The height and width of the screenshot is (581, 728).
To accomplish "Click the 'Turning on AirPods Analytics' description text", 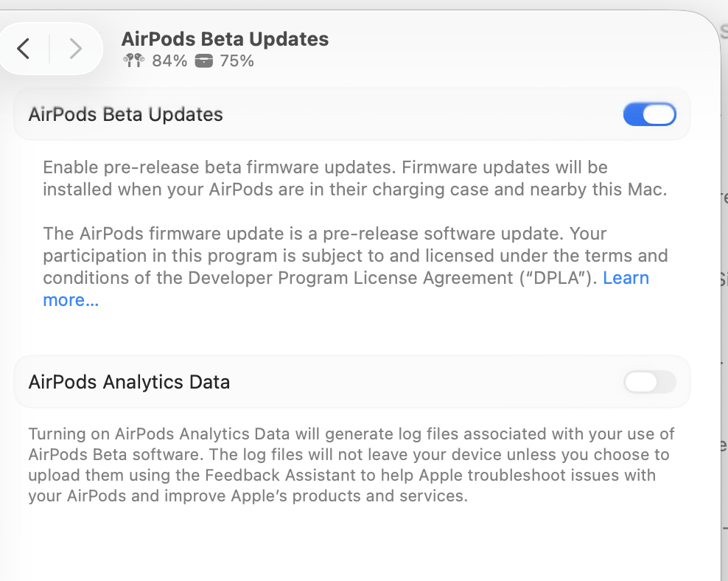I will coord(351,465).
